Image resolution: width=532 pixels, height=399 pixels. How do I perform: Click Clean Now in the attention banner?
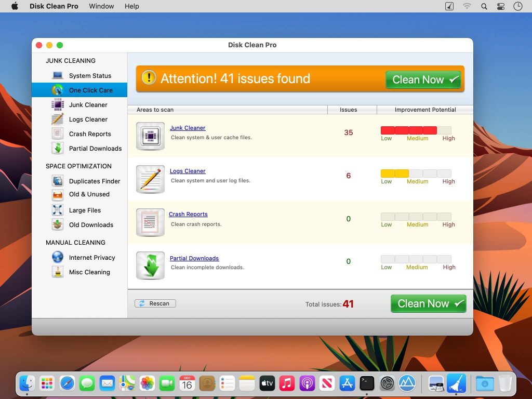(423, 79)
